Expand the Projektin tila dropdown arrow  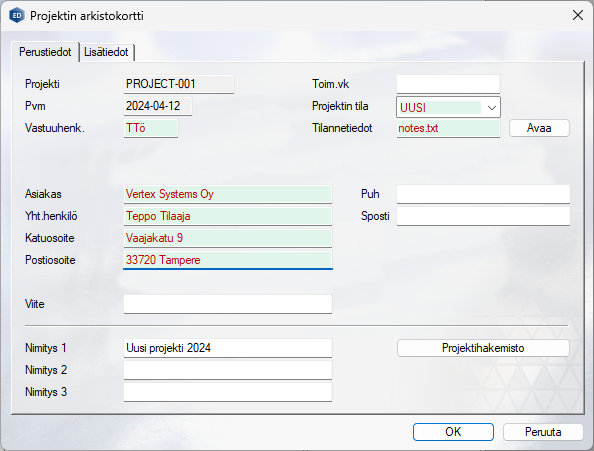pos(492,108)
